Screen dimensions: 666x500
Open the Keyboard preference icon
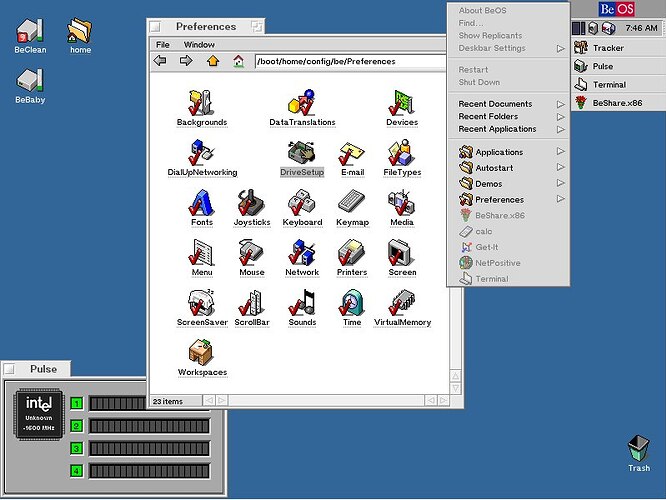pyautogui.click(x=302, y=203)
